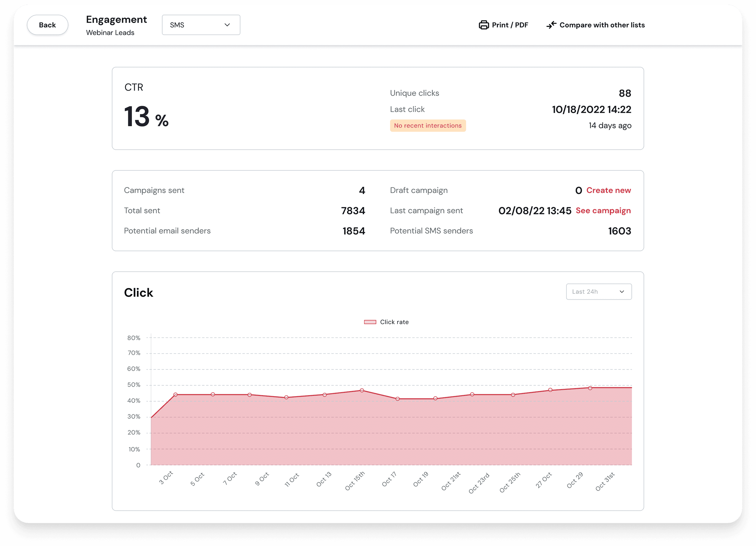Open the See campaign link
This screenshot has width=756, height=546.
(603, 211)
